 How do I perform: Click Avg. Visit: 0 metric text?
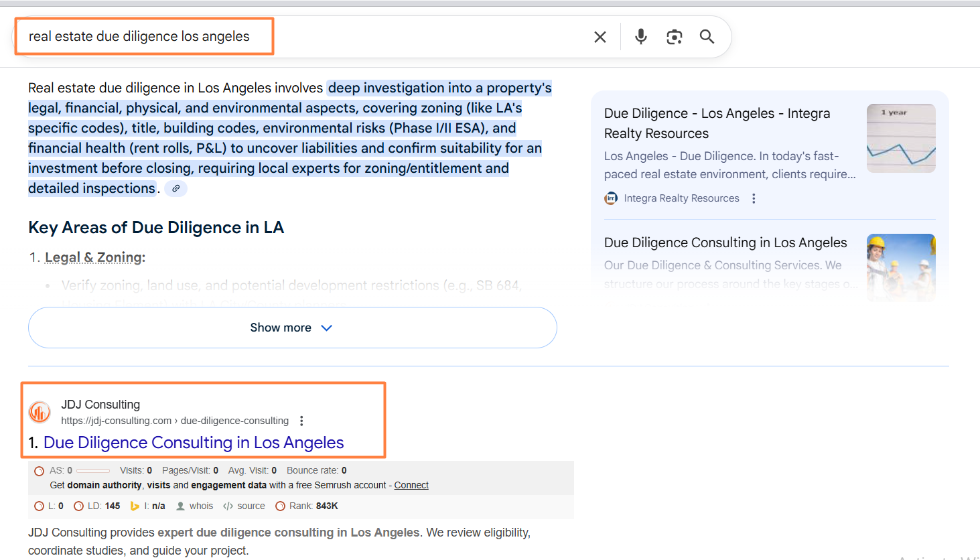(x=253, y=470)
